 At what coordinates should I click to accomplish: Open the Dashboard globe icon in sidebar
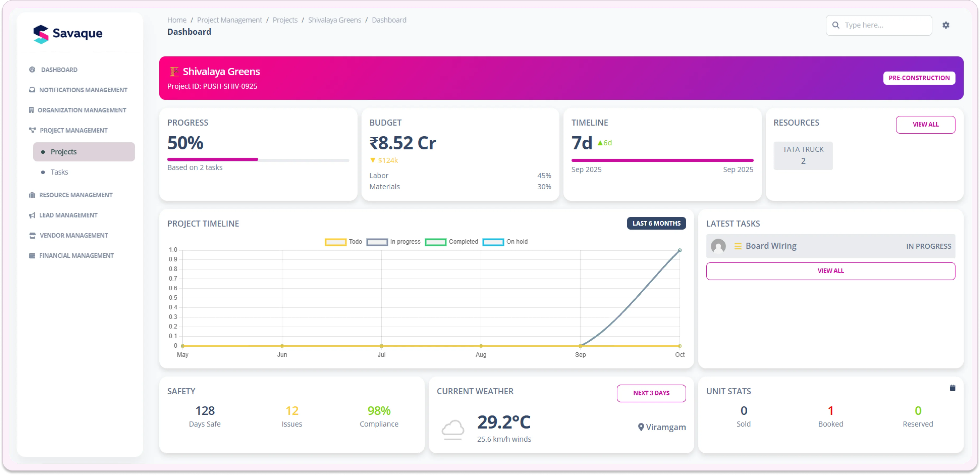[32, 70]
